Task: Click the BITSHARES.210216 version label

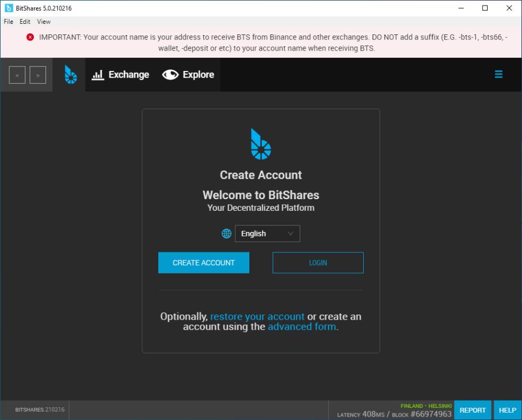Action: coord(39,409)
